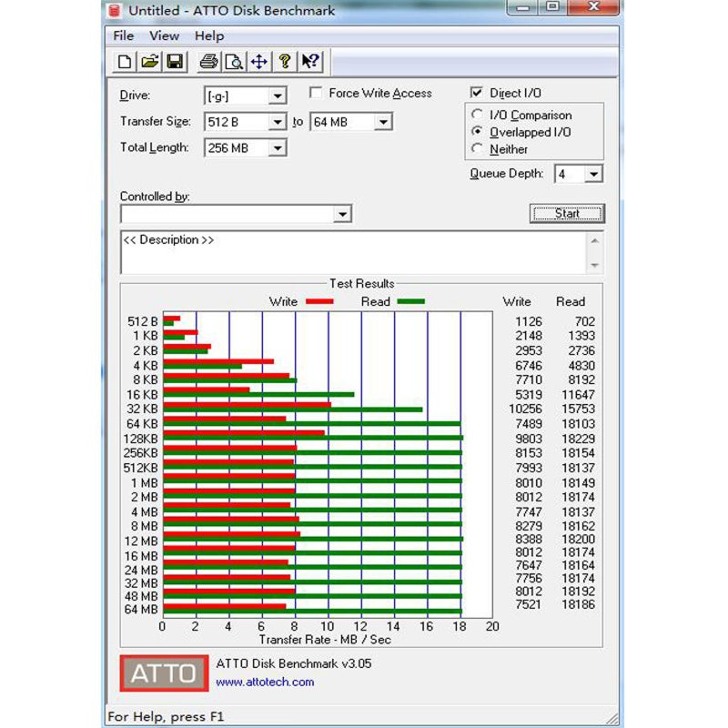Open Print Preview from the toolbar
The image size is (728, 728).
click(235, 62)
